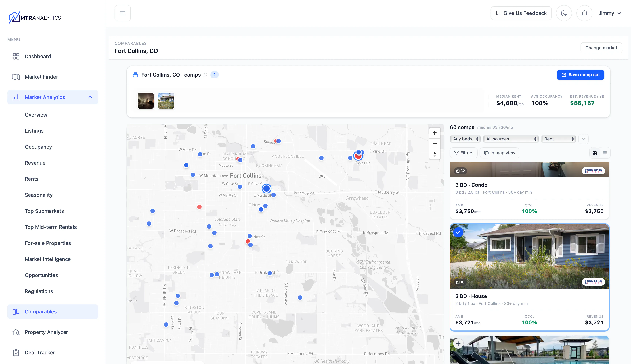
Task: Deselect the 2 BD House comp checkmark
Action: (458, 232)
